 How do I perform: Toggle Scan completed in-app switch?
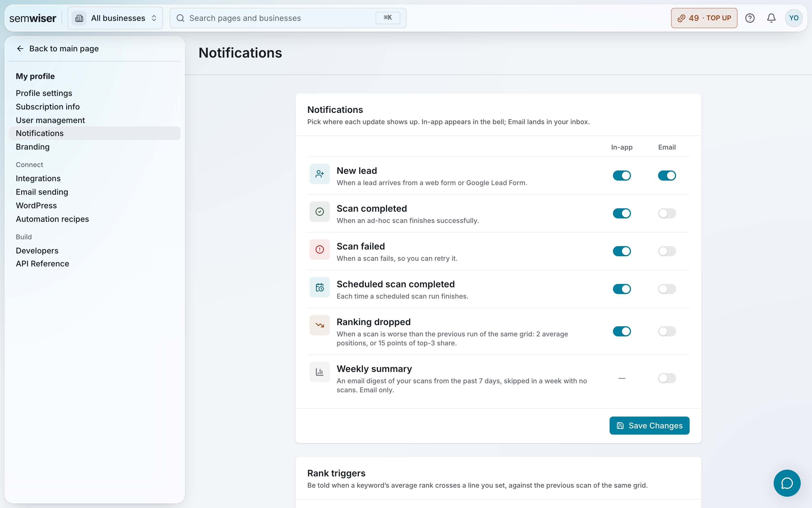point(622,213)
